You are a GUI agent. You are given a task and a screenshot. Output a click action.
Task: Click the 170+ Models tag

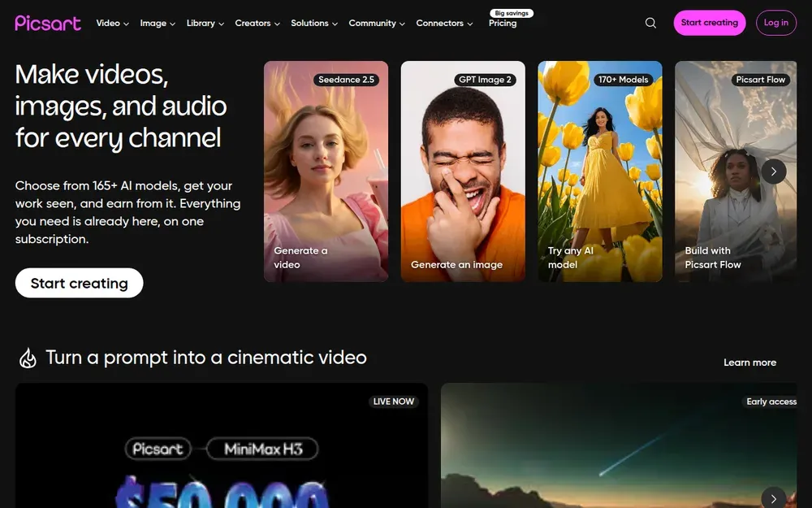tap(623, 80)
